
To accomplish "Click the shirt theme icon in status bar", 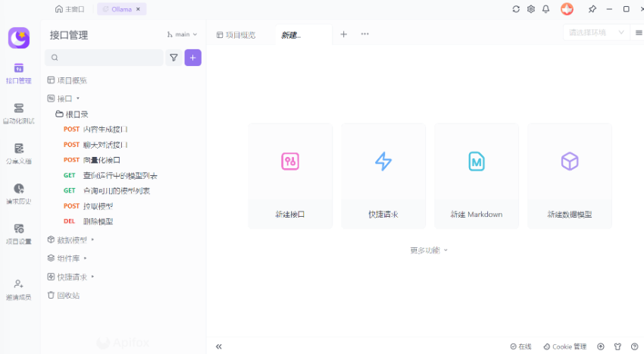I will tap(617, 346).
